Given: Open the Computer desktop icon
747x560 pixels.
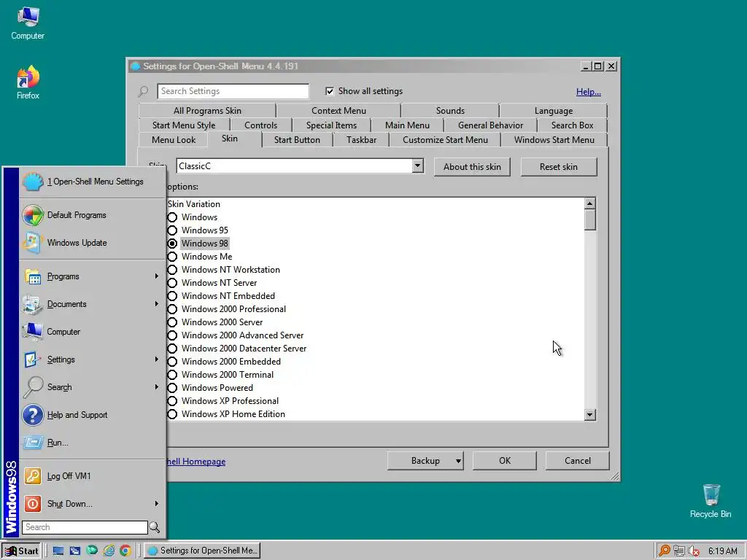Looking at the screenshot, I should pyautogui.click(x=28, y=23).
